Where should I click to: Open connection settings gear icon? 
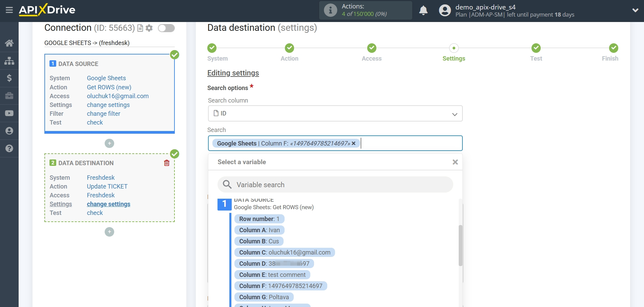point(149,28)
